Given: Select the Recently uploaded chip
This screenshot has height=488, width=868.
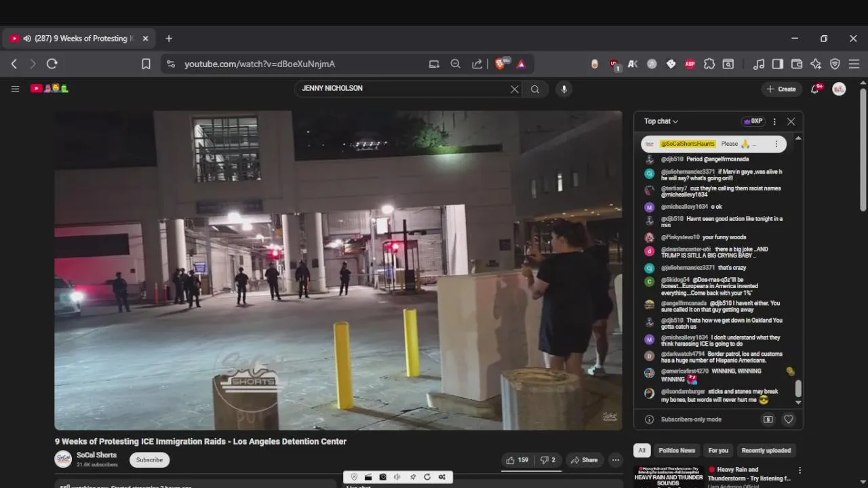Looking at the screenshot, I should (x=766, y=450).
